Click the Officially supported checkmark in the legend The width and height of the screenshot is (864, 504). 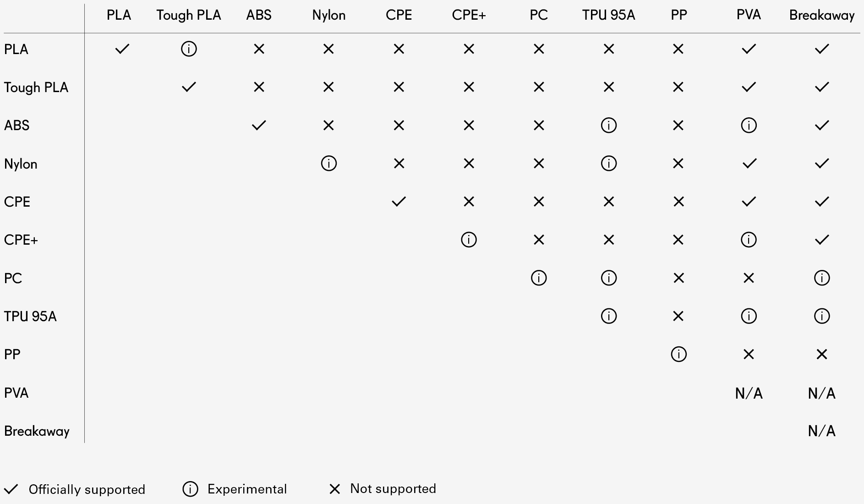11,489
